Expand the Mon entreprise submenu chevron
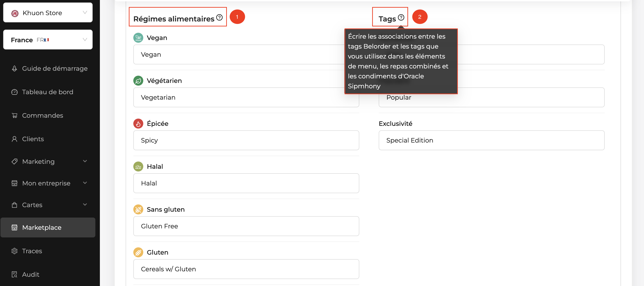The width and height of the screenshot is (644, 286). pos(85,183)
